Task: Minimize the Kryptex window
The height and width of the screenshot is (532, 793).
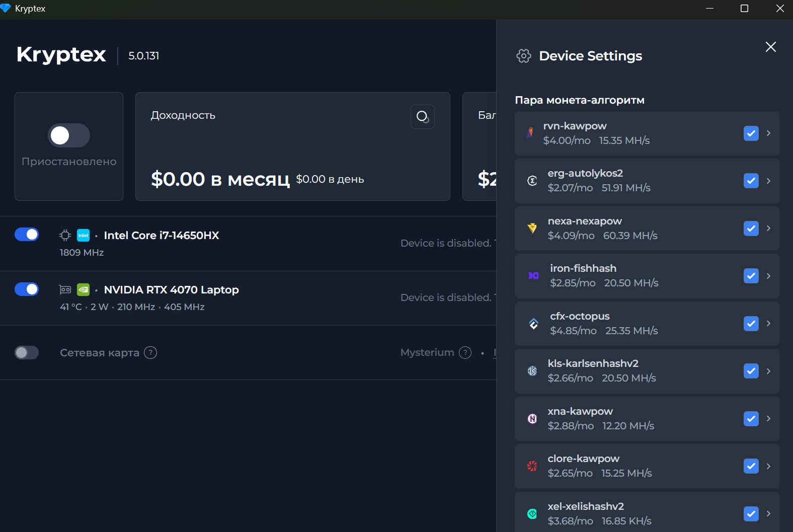Action: pyautogui.click(x=710, y=9)
